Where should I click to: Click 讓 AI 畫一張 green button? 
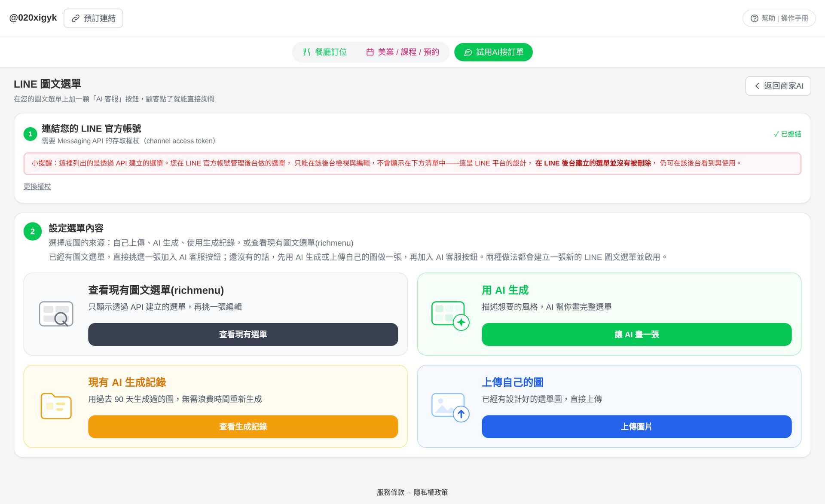pos(636,334)
